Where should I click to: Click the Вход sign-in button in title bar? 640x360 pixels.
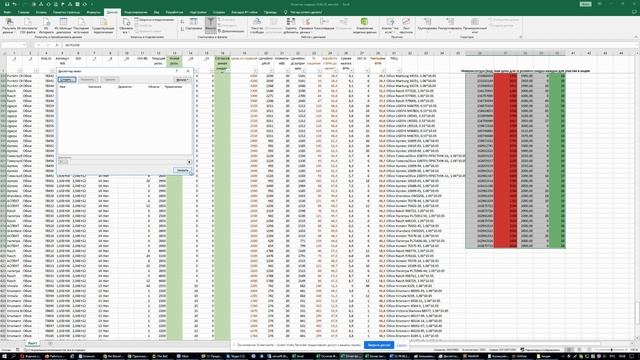(586, 4)
